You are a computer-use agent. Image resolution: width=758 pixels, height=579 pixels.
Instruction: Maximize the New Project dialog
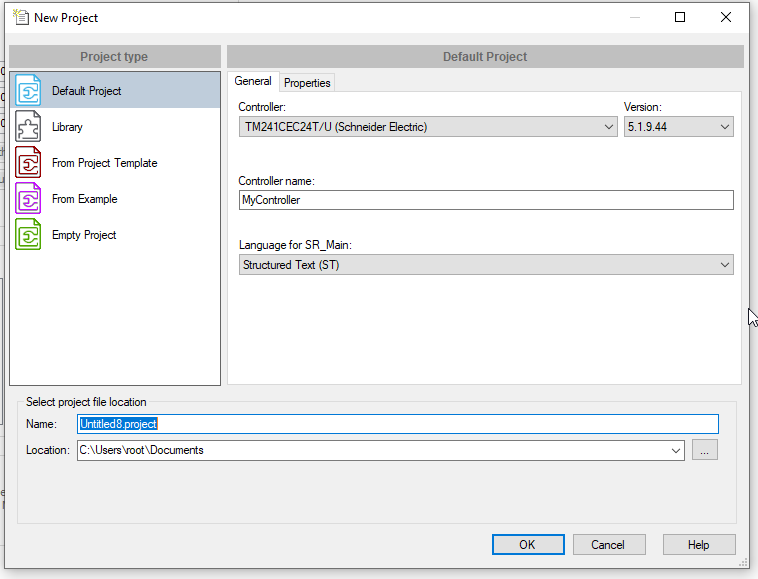tap(680, 17)
